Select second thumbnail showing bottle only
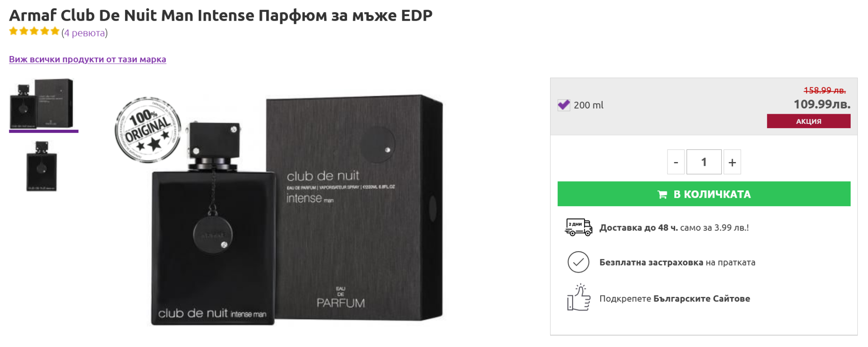Viewport: 868px width, 347px height. 42,166
